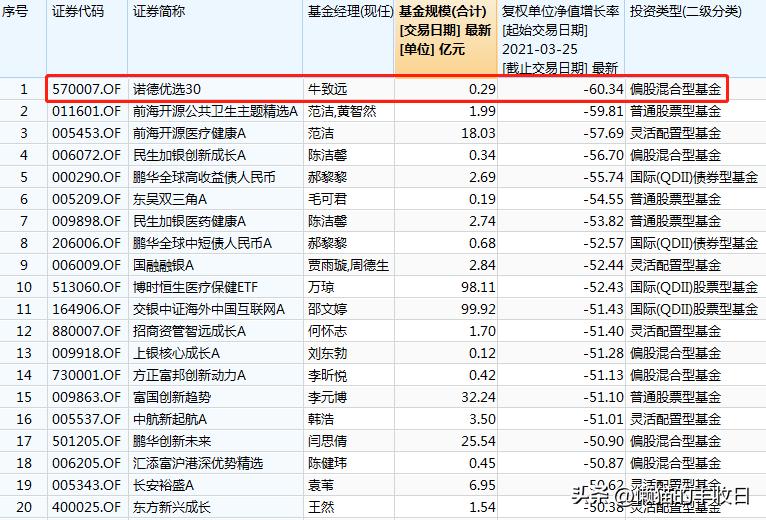Select 国际(QDII)股票型基金 in row 10
766x520 pixels.
(x=694, y=287)
